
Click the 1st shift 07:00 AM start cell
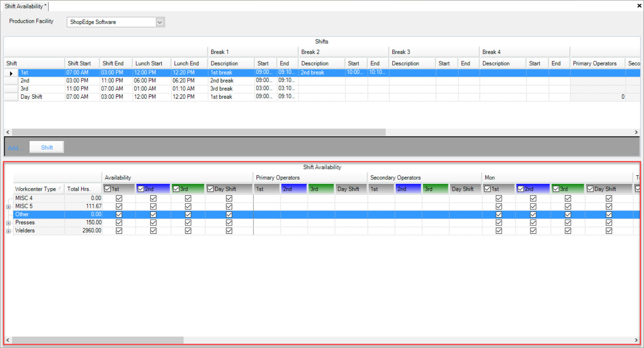point(82,72)
